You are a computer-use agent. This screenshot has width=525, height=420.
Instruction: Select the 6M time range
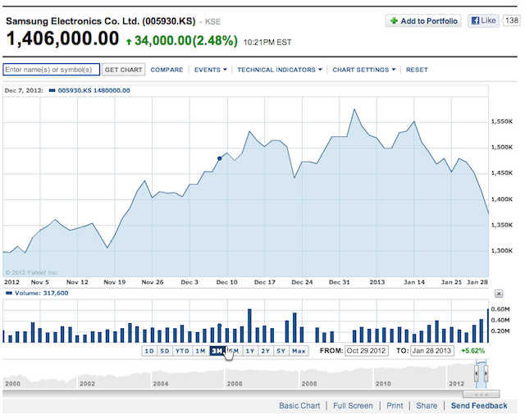coord(234,350)
